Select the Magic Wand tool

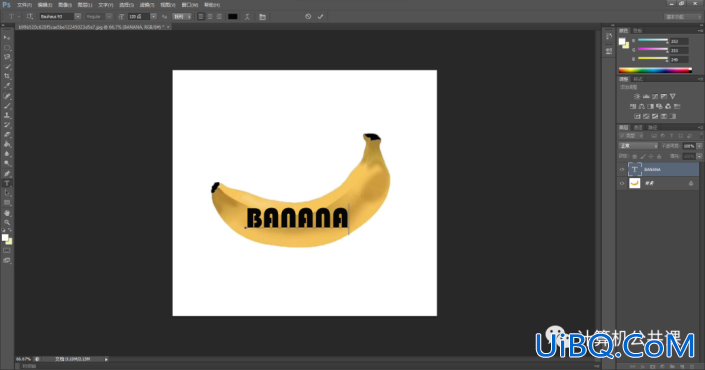coord(7,67)
